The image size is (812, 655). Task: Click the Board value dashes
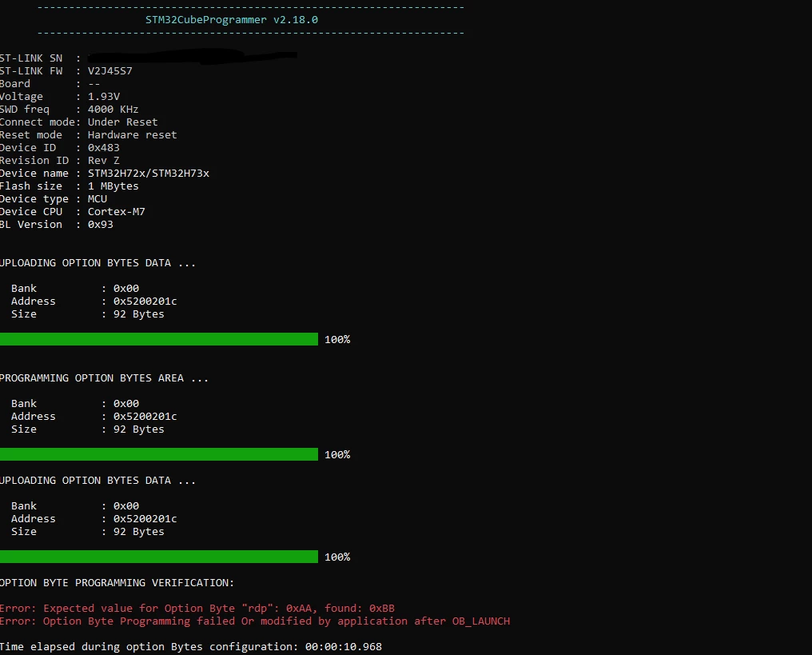tap(94, 84)
